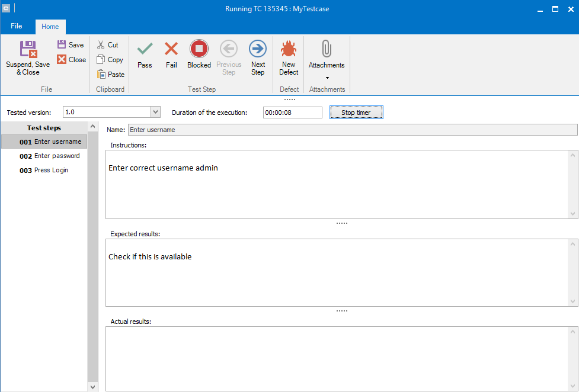
Task: Select step 002 Enter password
Action: [x=50, y=156]
